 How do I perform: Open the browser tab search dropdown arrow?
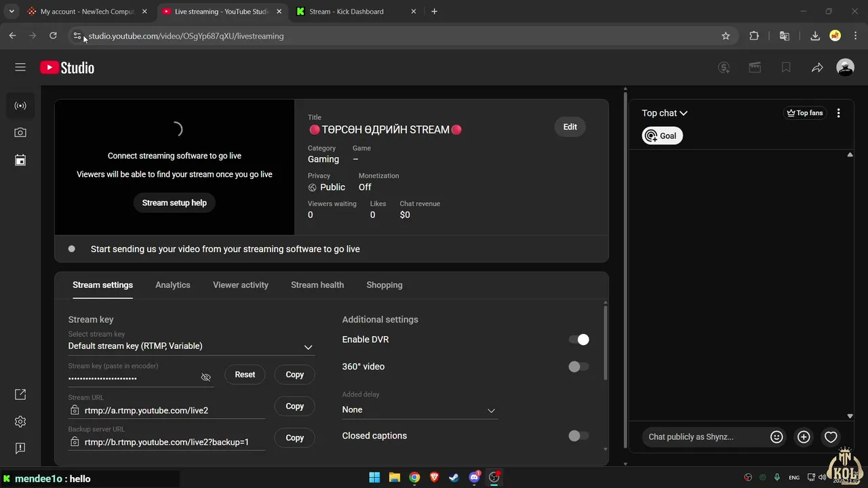12,12
